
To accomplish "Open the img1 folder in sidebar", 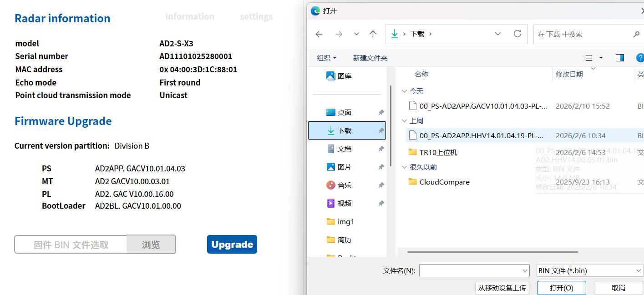I will coord(340,221).
